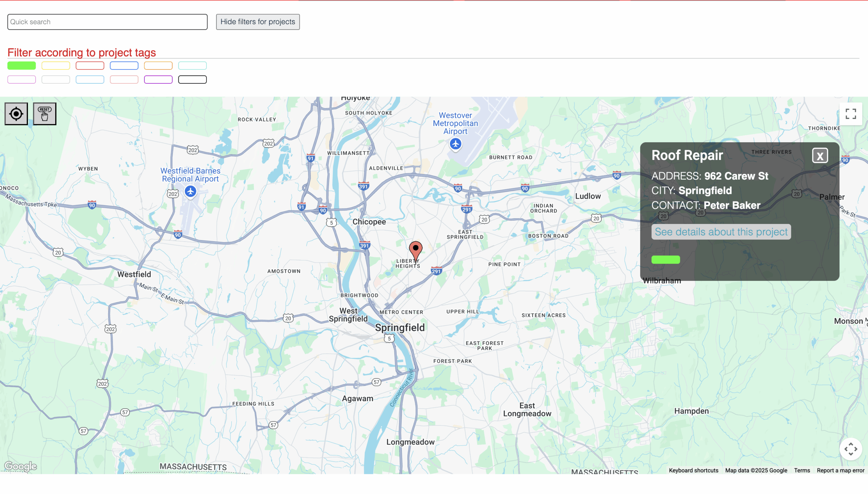
Task: Toggle fullscreen map view
Action: (x=850, y=114)
